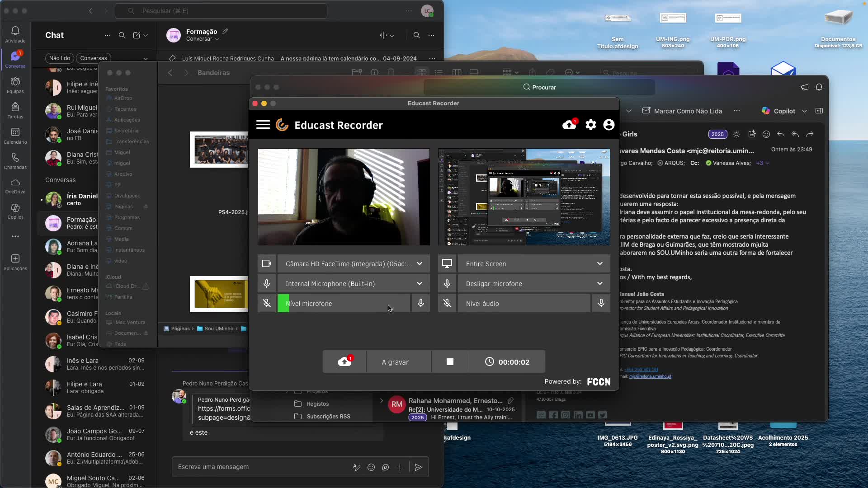Click the user account icon in Educast

point(609,125)
